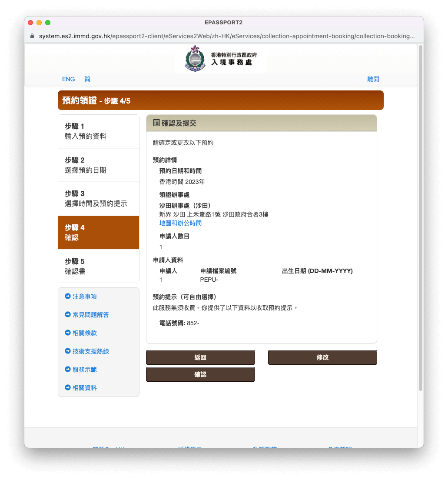Click the 修改 button
This screenshot has height=480, width=448.
click(322, 357)
